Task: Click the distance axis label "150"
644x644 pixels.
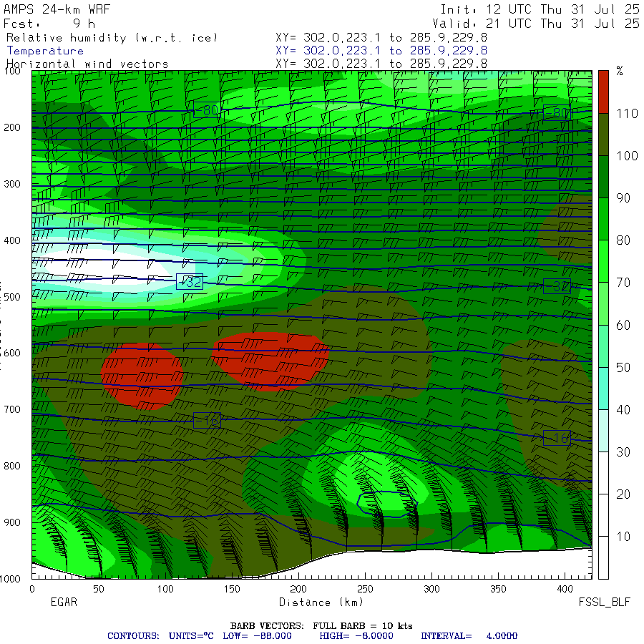Action: [232, 589]
